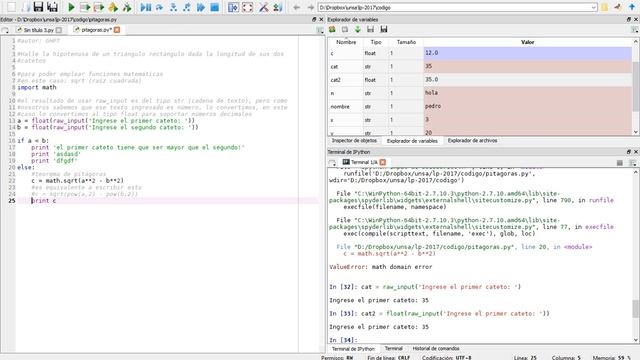640x360 pixels.
Task: Run the current script with green play
Action: tap(71, 7)
